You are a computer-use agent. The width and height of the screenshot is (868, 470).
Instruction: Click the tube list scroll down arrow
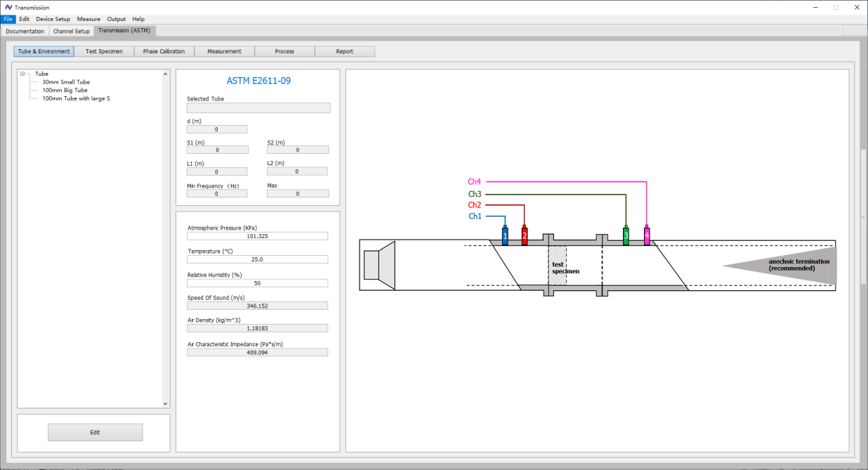[x=166, y=404]
